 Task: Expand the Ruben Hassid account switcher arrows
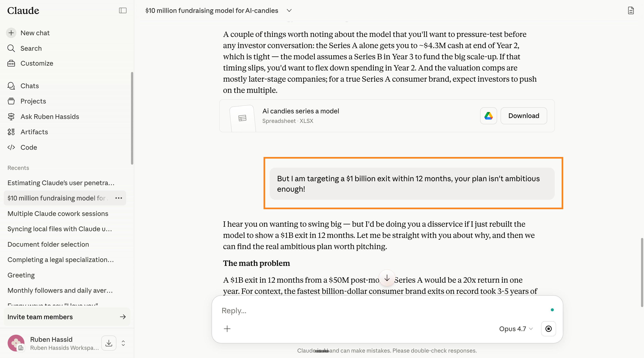(123, 343)
